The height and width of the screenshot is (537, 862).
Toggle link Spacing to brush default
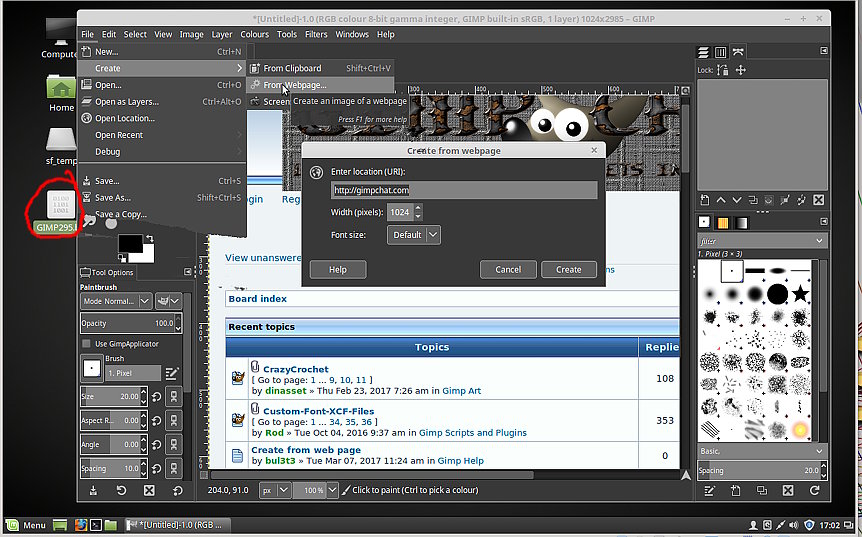pyautogui.click(x=174, y=469)
